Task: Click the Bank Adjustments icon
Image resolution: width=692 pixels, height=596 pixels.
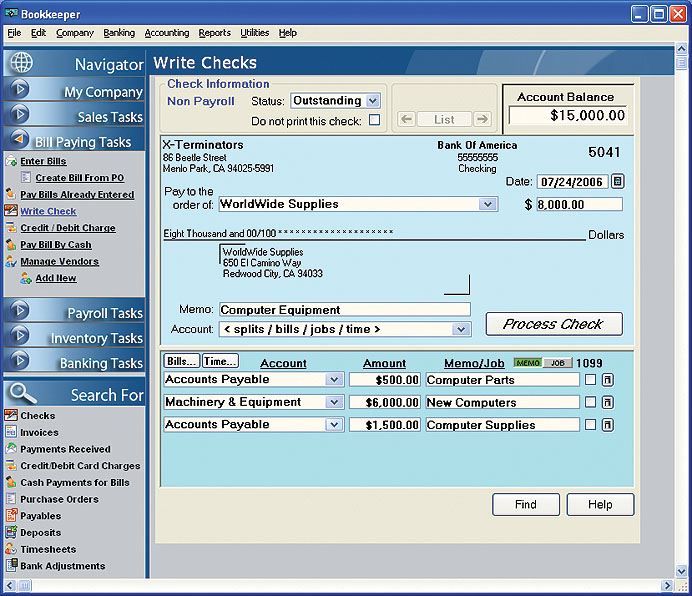Action: pos(11,566)
